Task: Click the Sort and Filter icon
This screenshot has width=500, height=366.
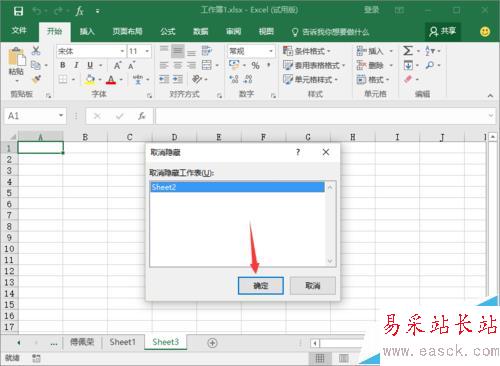Action: click(430, 51)
